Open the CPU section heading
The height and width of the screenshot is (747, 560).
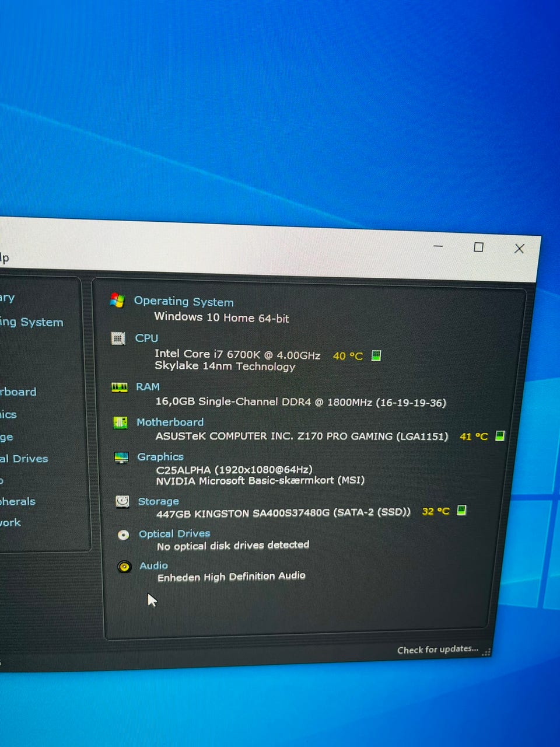146,338
